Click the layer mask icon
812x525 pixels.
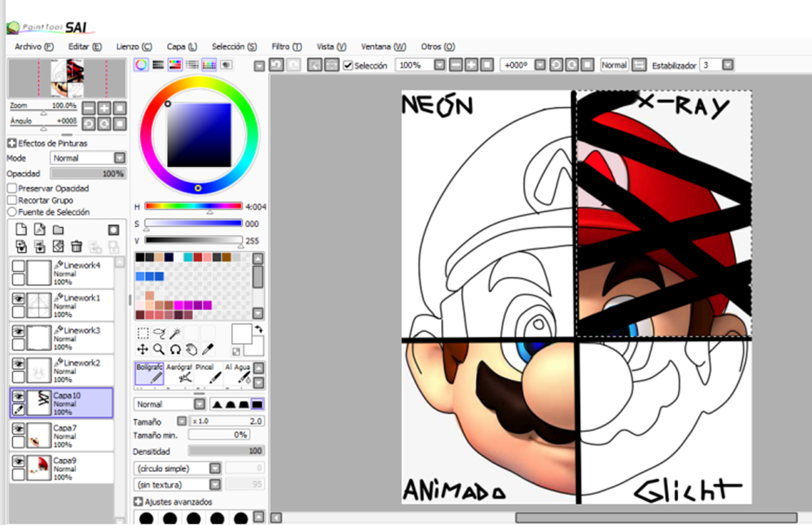(x=114, y=230)
